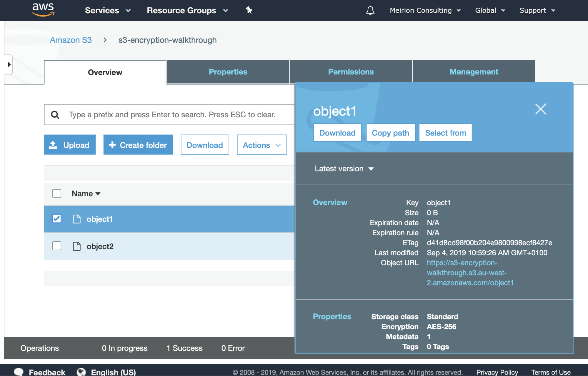This screenshot has height=376, width=588.
Task: Click the pin shortcut icon in navbar
Action: tap(249, 10)
